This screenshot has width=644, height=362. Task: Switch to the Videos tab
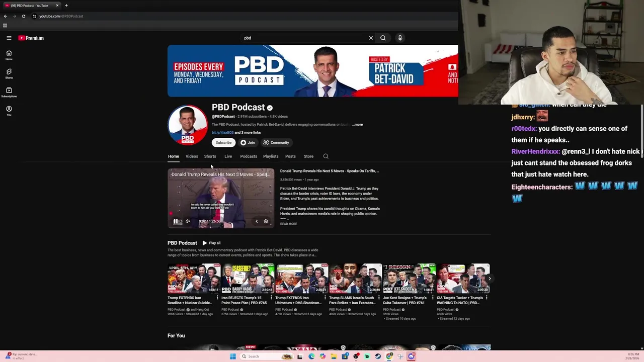(x=192, y=156)
